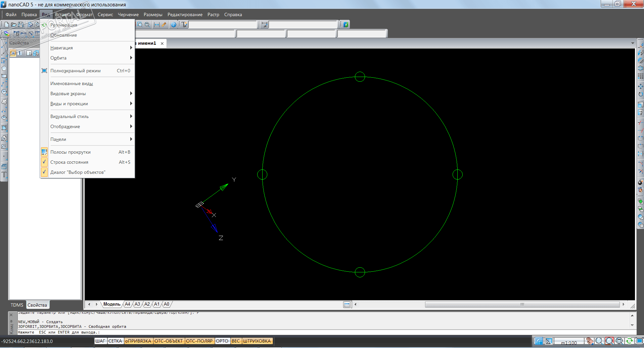Click the command line input field
Screen dimensions: 644x348
click(x=324, y=332)
